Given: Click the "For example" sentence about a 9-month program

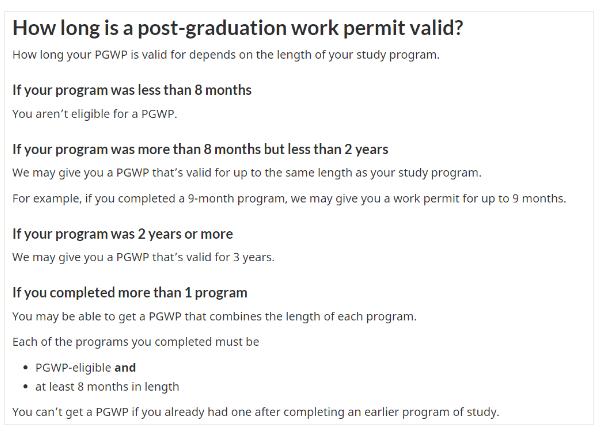Looking at the screenshot, I should click(x=288, y=198).
